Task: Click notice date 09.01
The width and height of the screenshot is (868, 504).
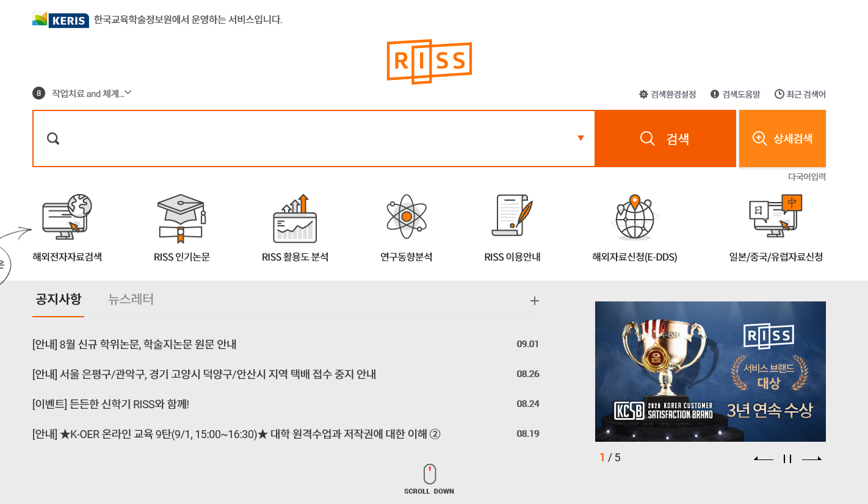Action: pos(527,344)
